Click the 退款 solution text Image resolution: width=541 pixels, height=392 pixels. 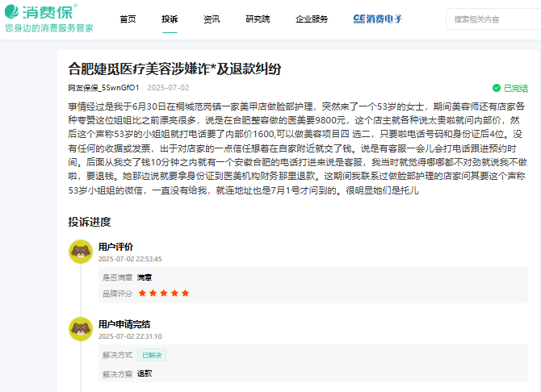coord(145,373)
